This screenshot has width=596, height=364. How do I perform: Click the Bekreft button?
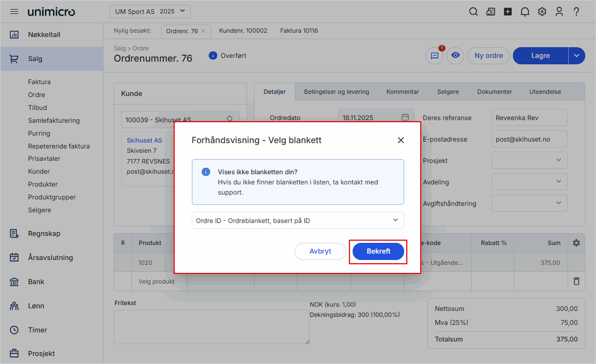point(378,251)
